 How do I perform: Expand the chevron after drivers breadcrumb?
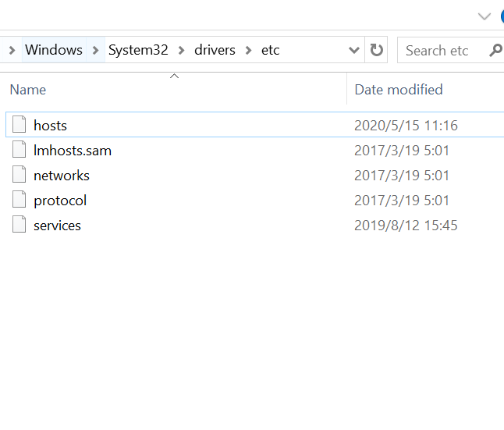248,50
